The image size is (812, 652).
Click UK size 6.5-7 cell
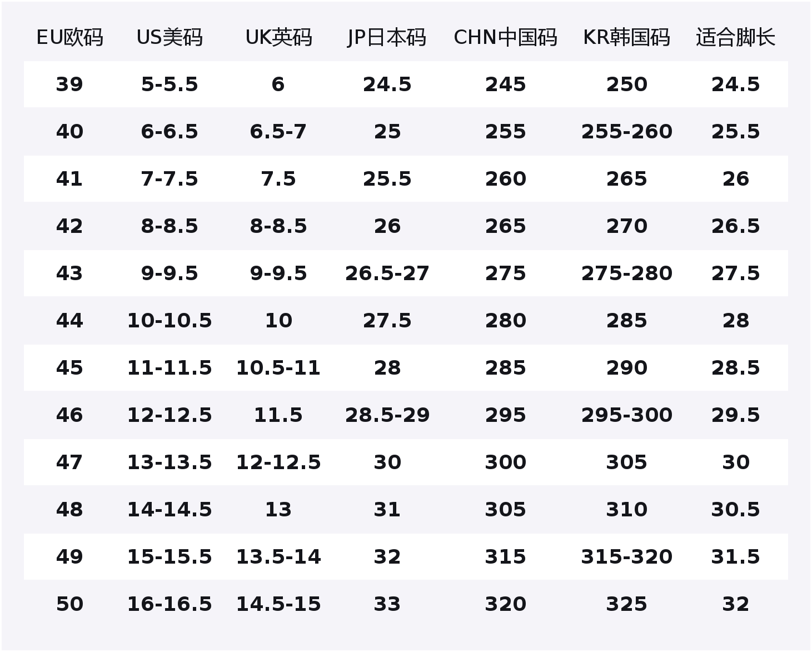click(x=278, y=132)
